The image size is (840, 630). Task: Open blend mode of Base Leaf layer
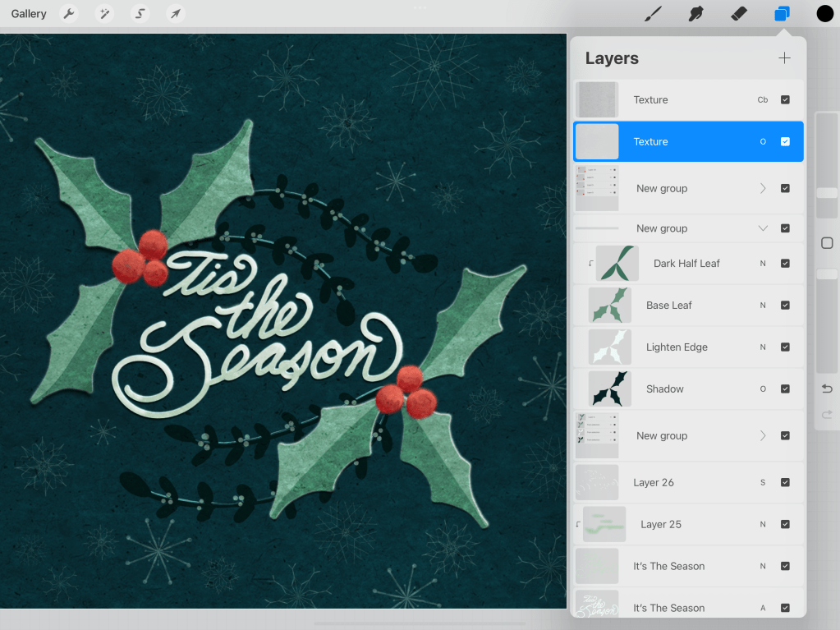(x=763, y=306)
